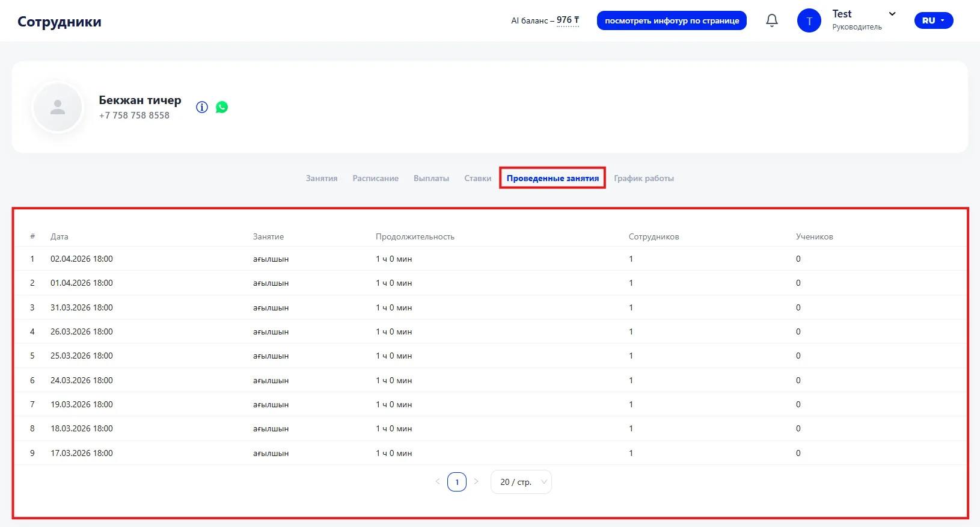Click ағылшын in the 31.03.2026 row
The width and height of the screenshot is (980, 527).
point(271,308)
